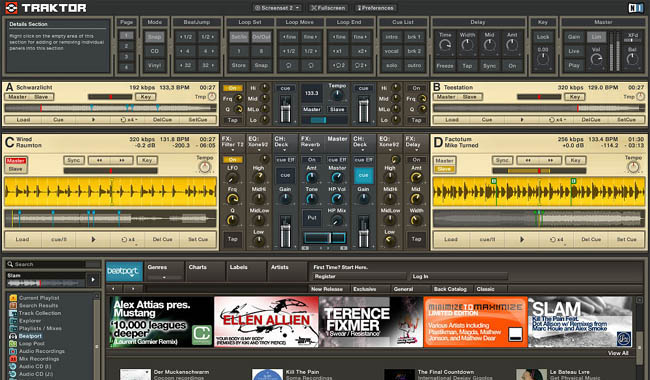
Task: Click deck A Load button
Action: 23,120
